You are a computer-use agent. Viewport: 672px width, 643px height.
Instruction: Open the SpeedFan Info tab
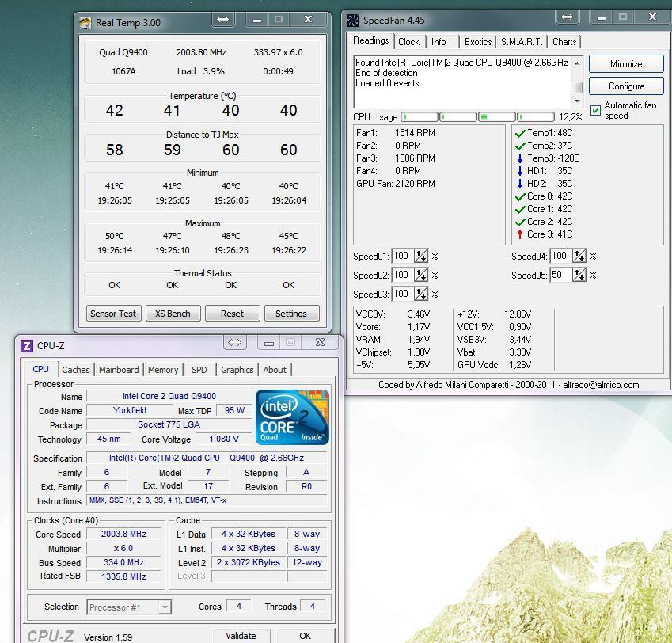439,42
